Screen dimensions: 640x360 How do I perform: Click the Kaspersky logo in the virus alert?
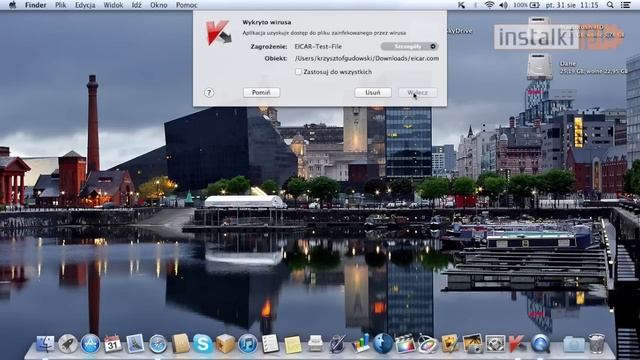coord(218,33)
